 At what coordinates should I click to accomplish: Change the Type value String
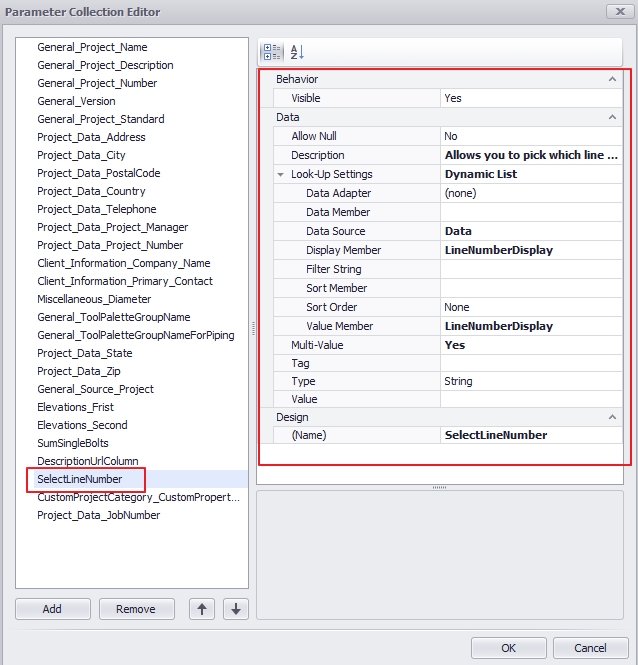(x=531, y=381)
